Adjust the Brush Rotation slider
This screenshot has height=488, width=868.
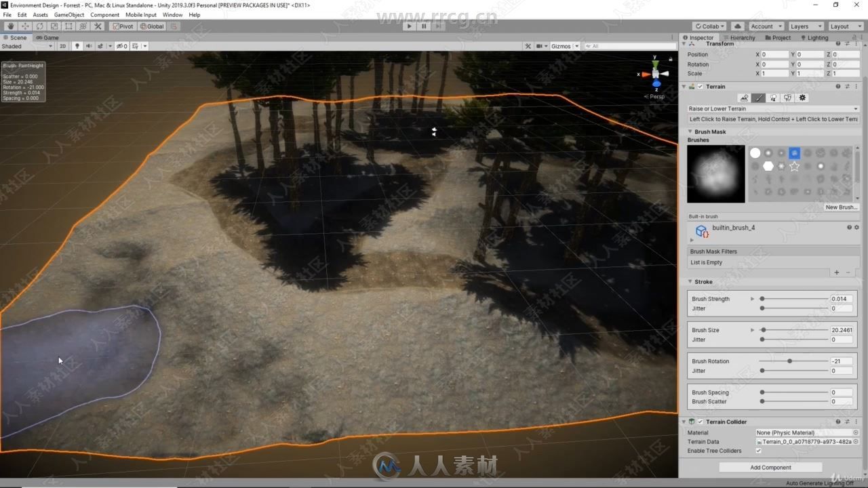tap(794, 361)
